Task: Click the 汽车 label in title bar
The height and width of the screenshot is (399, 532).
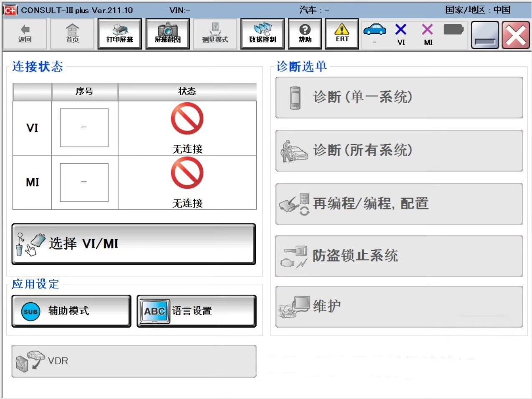Action: pos(314,10)
